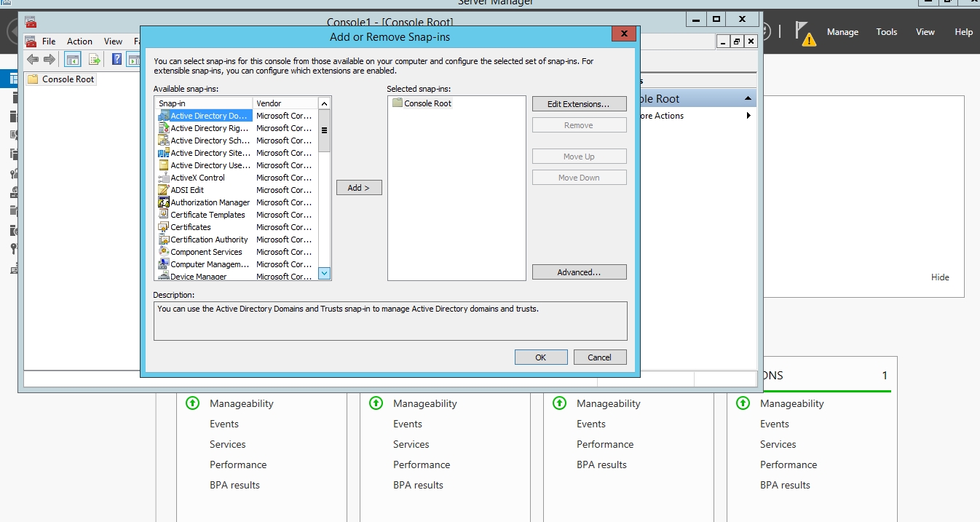The image size is (980, 522).
Task: Select the ADSI Edit snap-in icon
Action: [164, 190]
